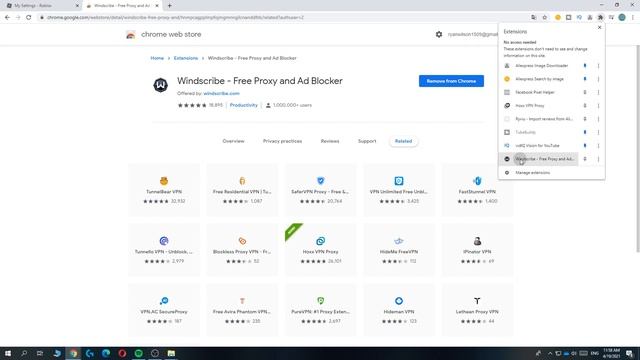This screenshot has height=360, width=640.
Task: Pin Facebook Post Helper to toolbar
Action: (585, 92)
